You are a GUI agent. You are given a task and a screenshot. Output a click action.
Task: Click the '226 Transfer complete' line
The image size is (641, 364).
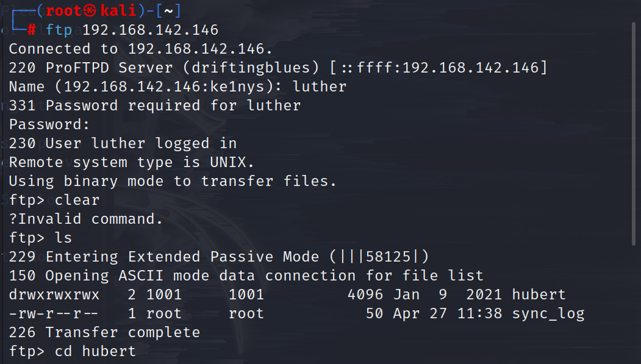105,332
